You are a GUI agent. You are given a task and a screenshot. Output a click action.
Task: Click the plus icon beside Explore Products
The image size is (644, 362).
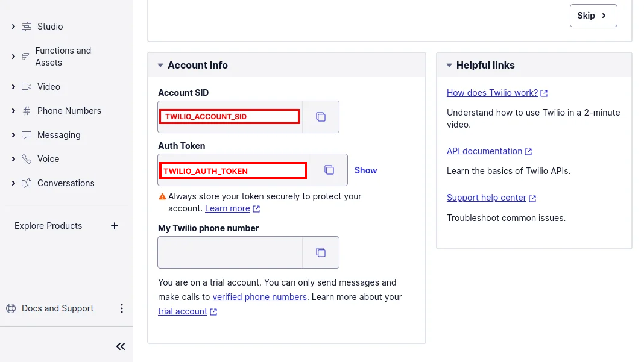(115, 226)
